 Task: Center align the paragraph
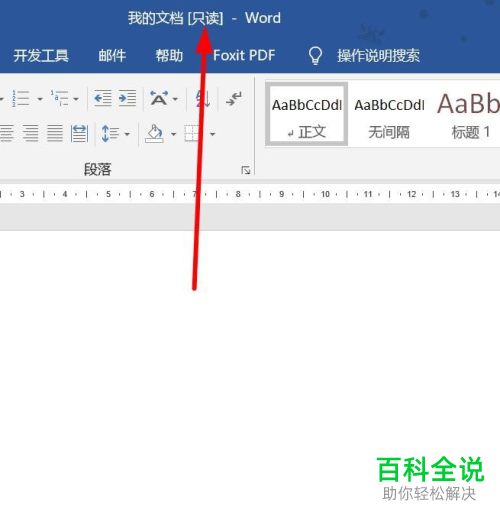pos(6,133)
